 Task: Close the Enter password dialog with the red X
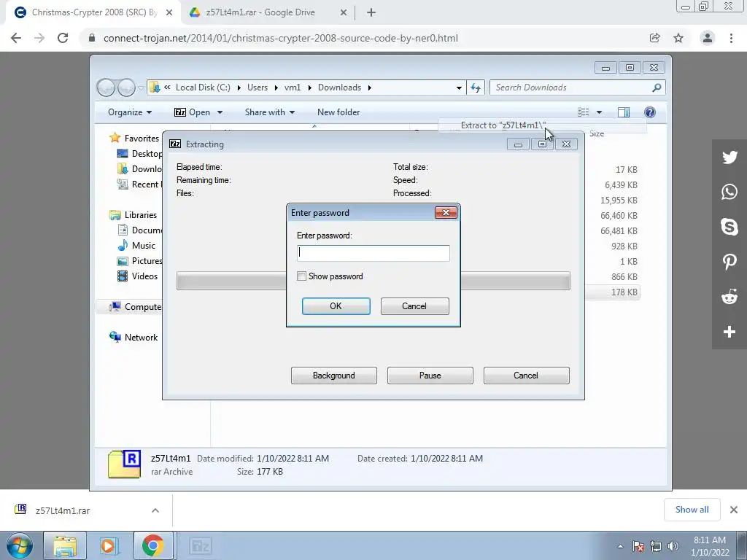(446, 212)
